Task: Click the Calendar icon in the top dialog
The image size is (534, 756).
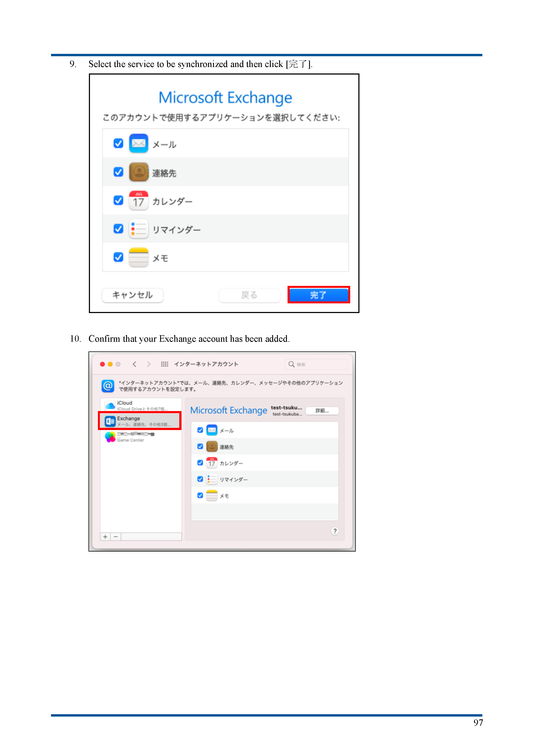Action: pyautogui.click(x=139, y=200)
